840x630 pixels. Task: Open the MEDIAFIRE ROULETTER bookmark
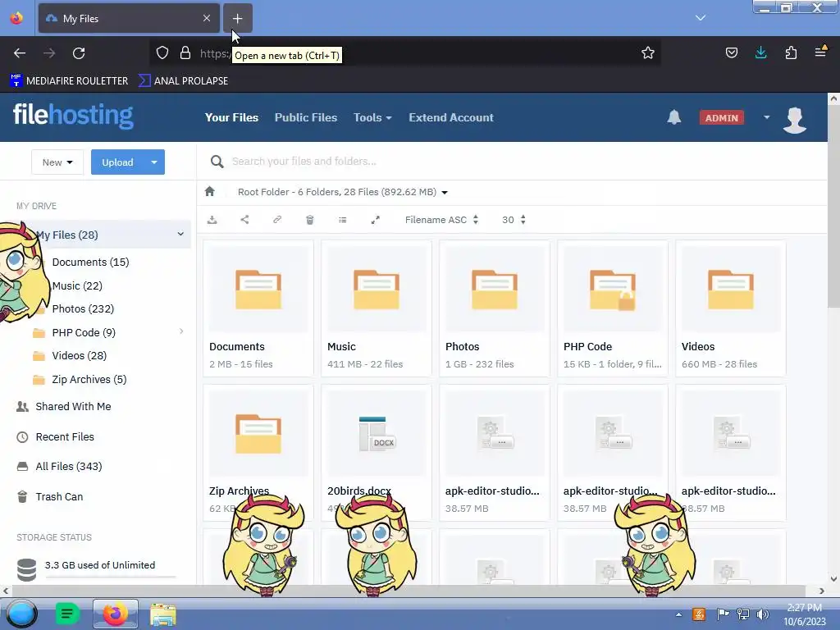pyautogui.click(x=69, y=81)
